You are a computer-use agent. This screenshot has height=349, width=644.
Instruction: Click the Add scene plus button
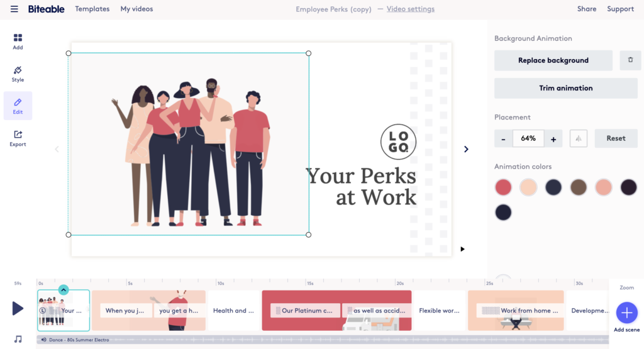click(627, 313)
